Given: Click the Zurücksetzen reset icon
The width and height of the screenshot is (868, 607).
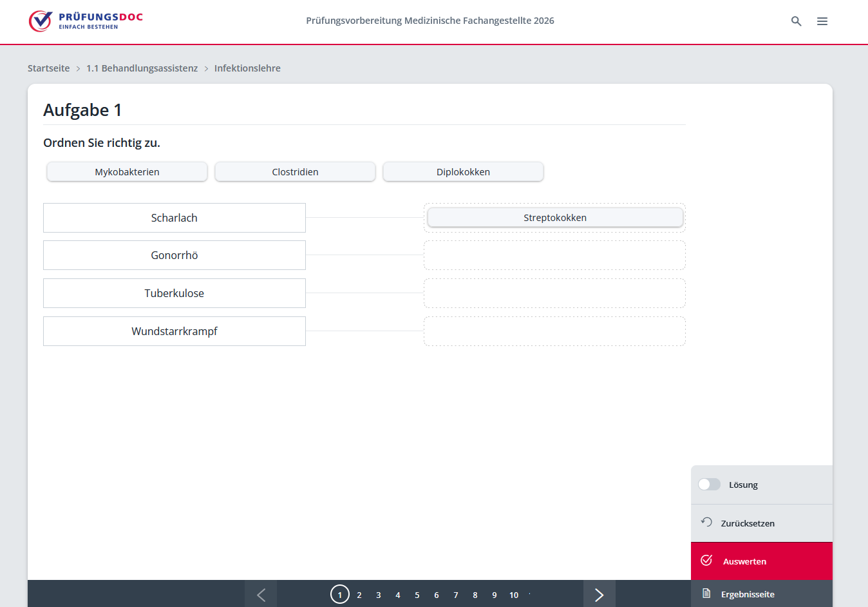Looking at the screenshot, I should tap(706, 523).
